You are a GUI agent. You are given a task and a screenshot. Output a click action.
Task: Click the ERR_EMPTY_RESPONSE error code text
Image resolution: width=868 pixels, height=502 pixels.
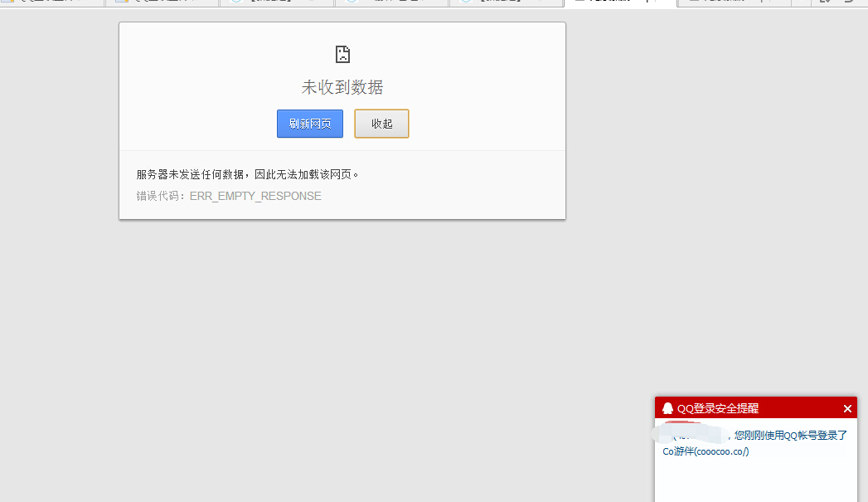(x=255, y=197)
